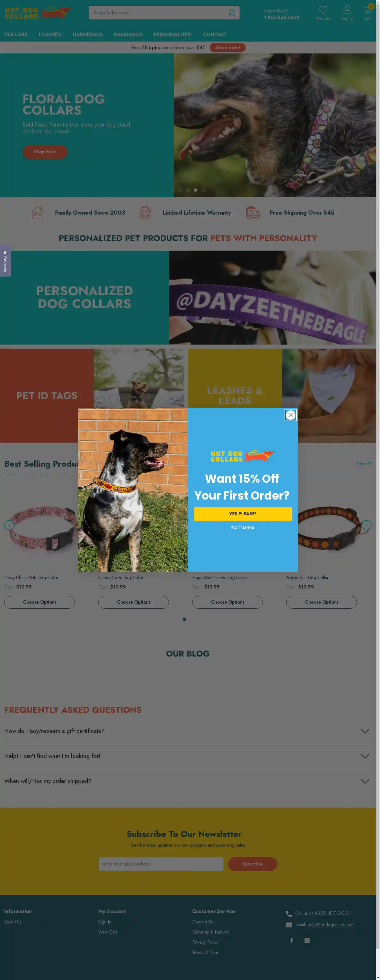This screenshot has width=380, height=980.
Task: Open the Facebook icon in footer
Action: (x=292, y=940)
